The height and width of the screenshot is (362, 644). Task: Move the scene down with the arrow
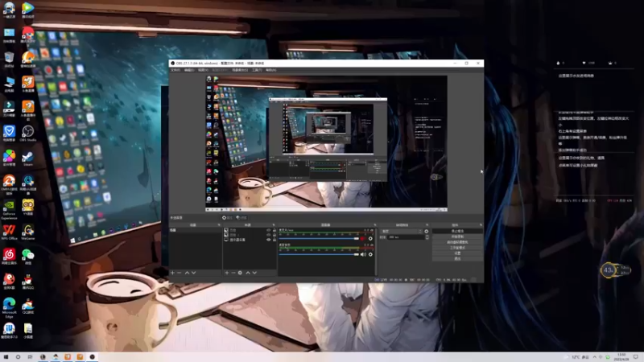[193, 273]
